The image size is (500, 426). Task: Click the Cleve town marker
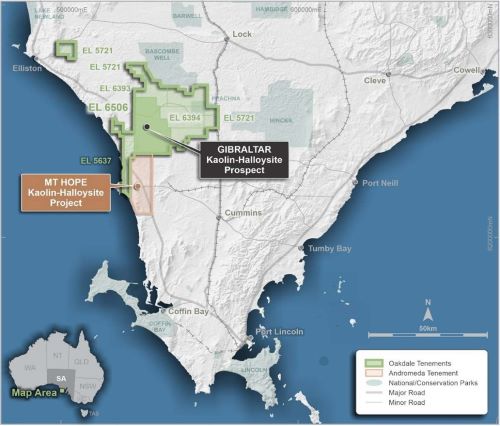[x=388, y=74]
